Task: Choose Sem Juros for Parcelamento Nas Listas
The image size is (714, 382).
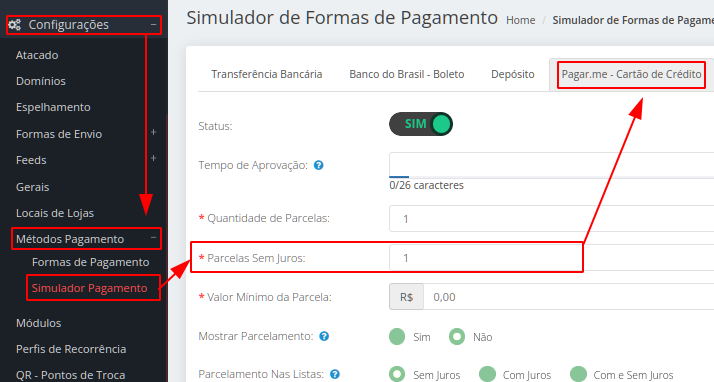Action: point(397,374)
